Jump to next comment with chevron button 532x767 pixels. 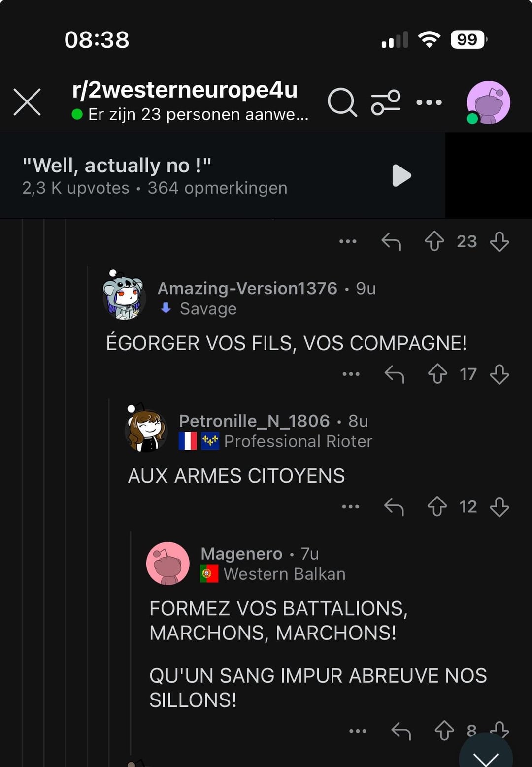click(486, 754)
